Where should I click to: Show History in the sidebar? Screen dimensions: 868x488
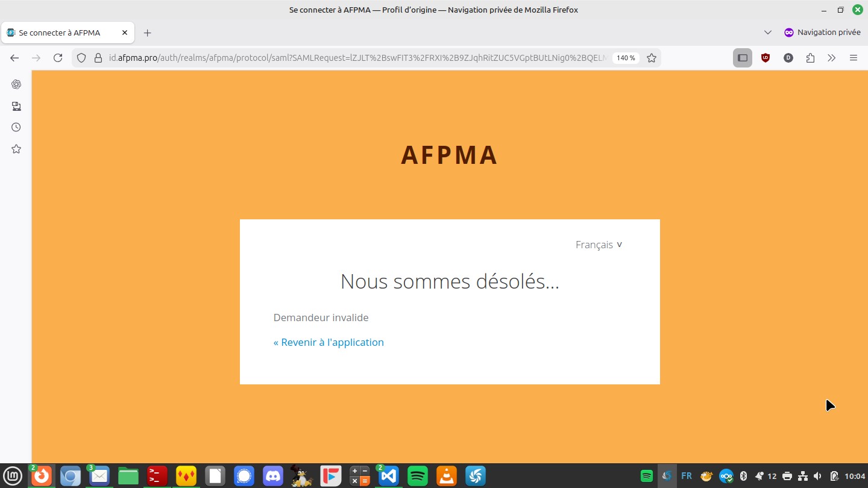pos(16,127)
